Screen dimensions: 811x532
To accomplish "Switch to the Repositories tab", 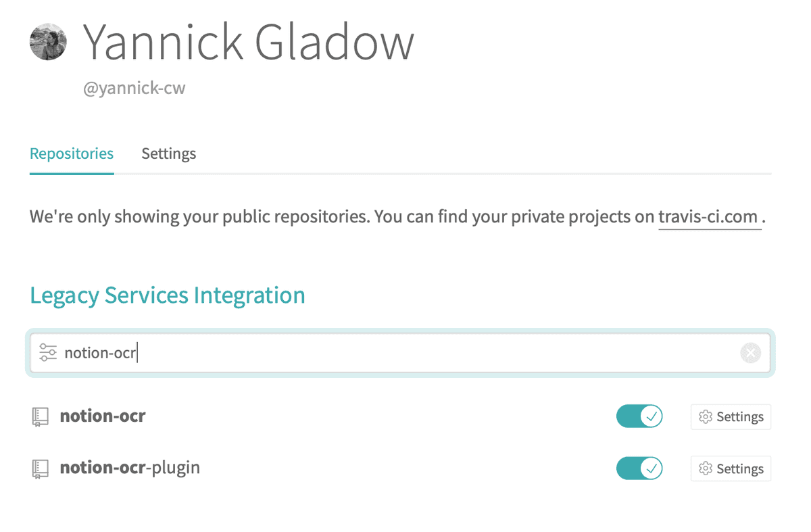I will (x=72, y=154).
